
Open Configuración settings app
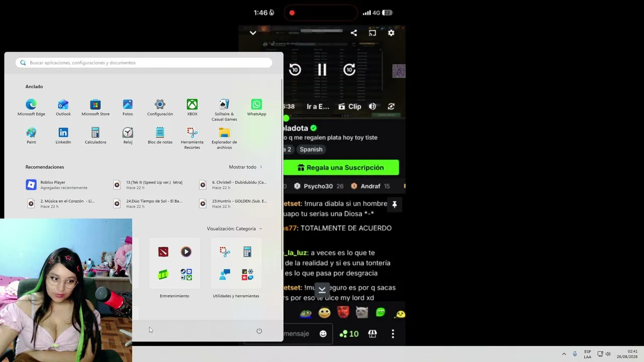[160, 108]
